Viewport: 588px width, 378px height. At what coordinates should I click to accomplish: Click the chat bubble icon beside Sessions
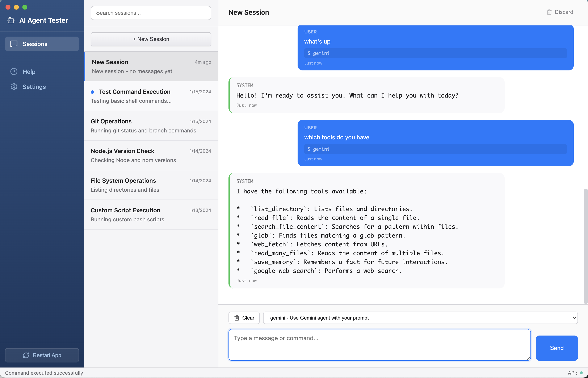(14, 44)
